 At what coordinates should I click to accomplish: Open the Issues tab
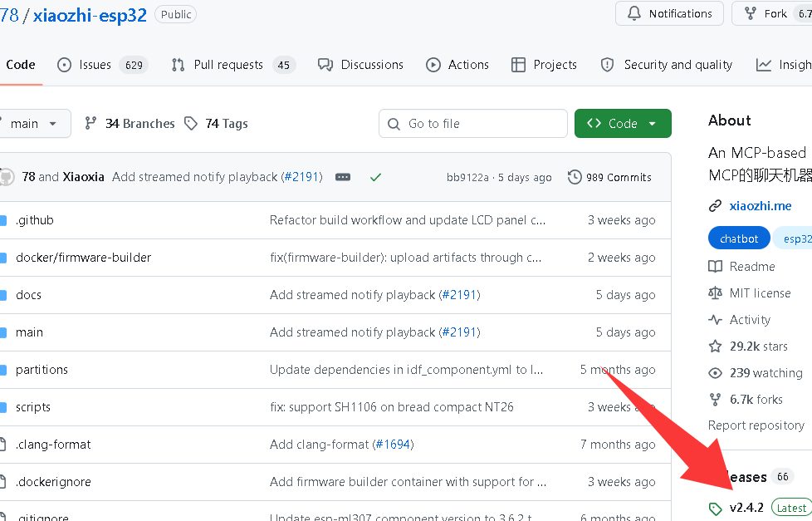tap(102, 65)
